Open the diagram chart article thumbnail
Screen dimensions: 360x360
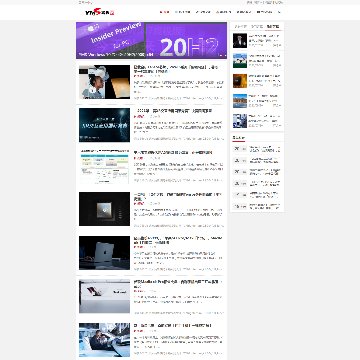pos(104,167)
